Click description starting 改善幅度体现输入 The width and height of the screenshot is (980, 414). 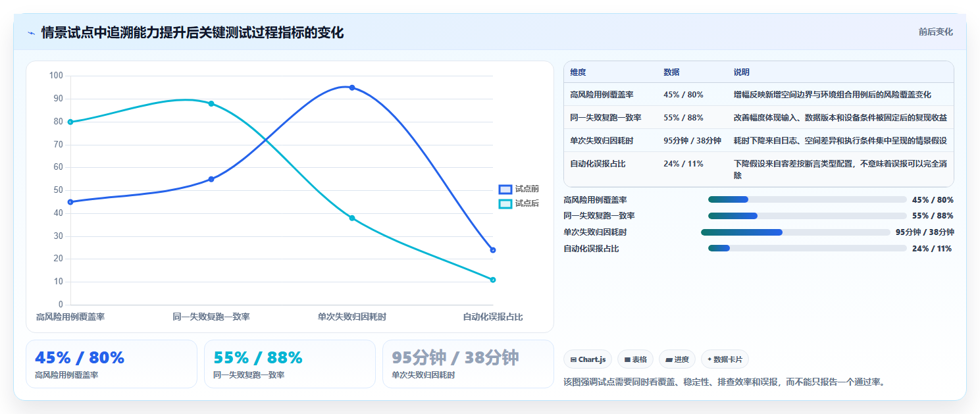[x=840, y=118]
